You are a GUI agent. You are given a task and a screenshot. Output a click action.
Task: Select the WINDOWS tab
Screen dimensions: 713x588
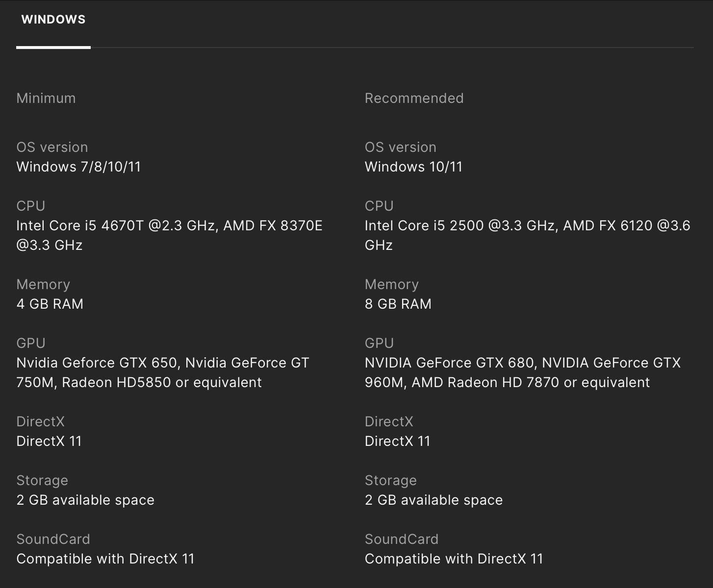tap(53, 20)
